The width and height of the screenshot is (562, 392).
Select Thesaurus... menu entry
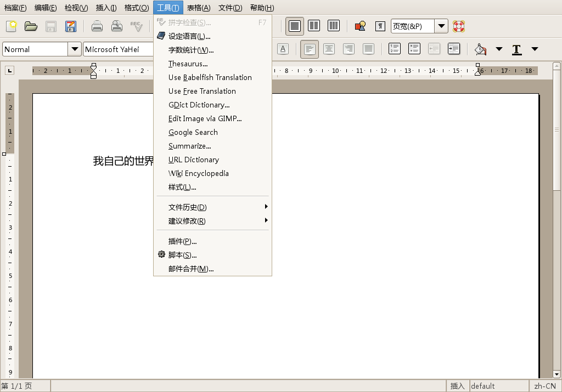212,64
